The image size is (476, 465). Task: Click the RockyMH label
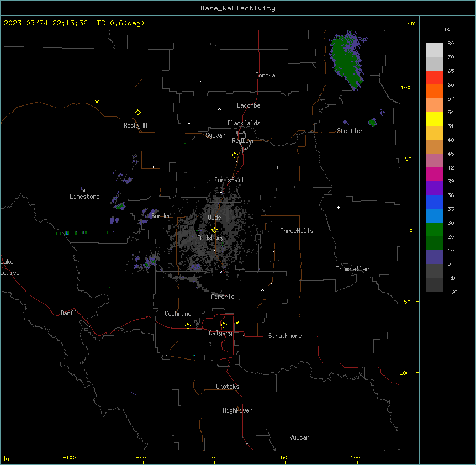pos(135,125)
